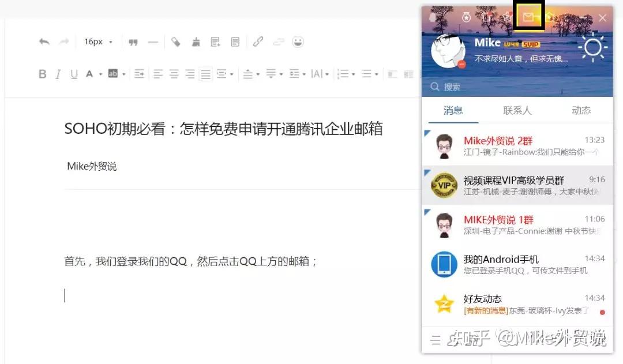This screenshot has height=364, width=623.
Task: Select the text background color swatch
Action: pyautogui.click(x=113, y=74)
